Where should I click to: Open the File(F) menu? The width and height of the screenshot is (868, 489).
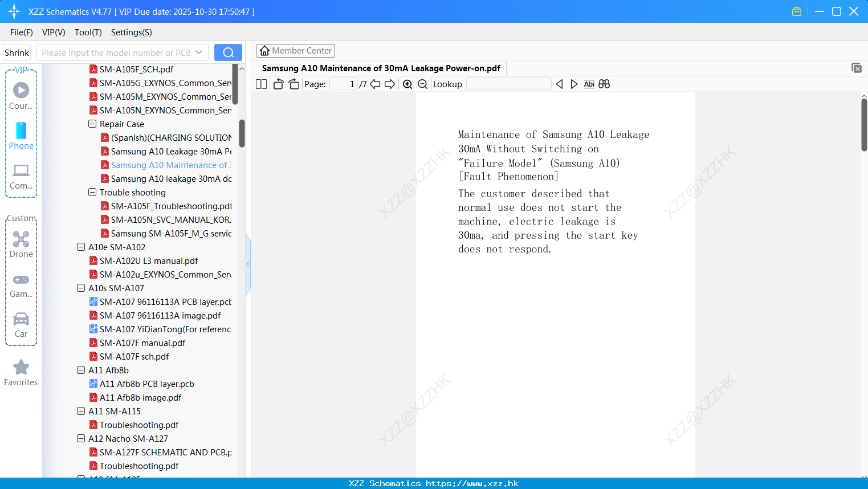(x=22, y=32)
